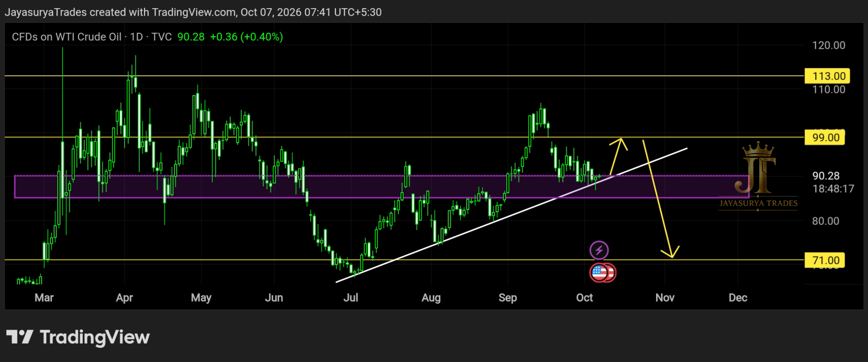Screen dimensions: 868x362
Task: Click the countdown timer 18:48:17
Action: click(833, 189)
